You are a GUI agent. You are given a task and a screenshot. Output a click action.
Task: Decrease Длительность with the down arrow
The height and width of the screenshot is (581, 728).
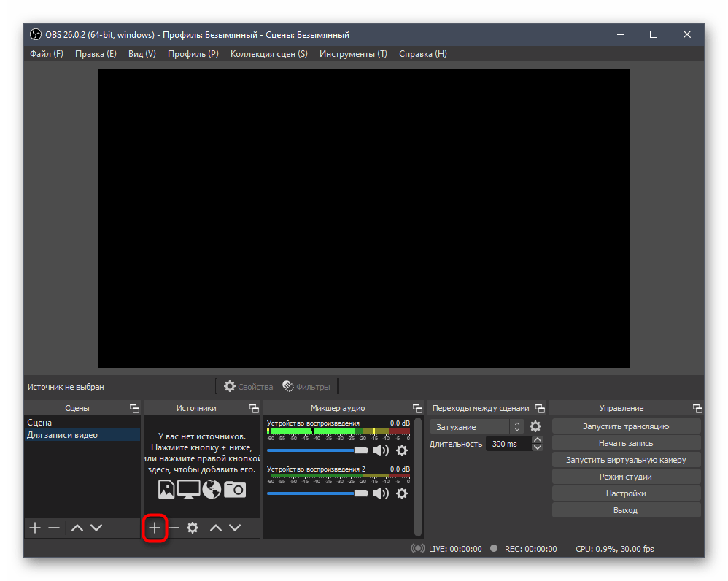537,447
